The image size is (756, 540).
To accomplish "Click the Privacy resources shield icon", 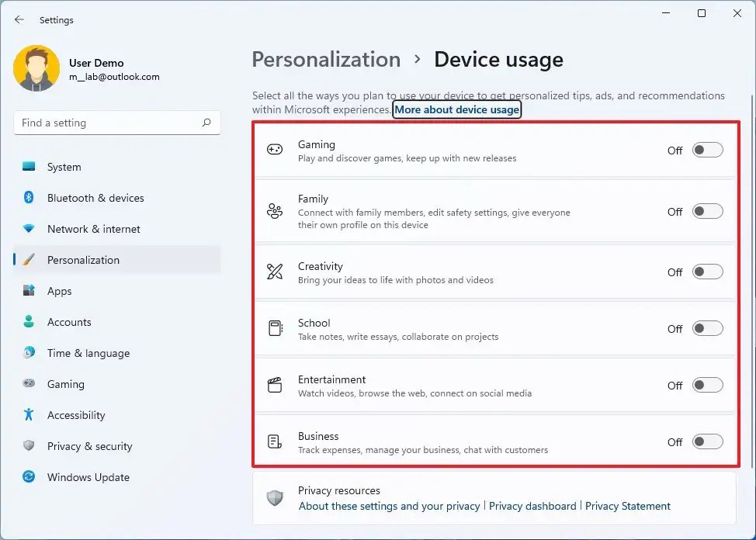I will coord(274,497).
